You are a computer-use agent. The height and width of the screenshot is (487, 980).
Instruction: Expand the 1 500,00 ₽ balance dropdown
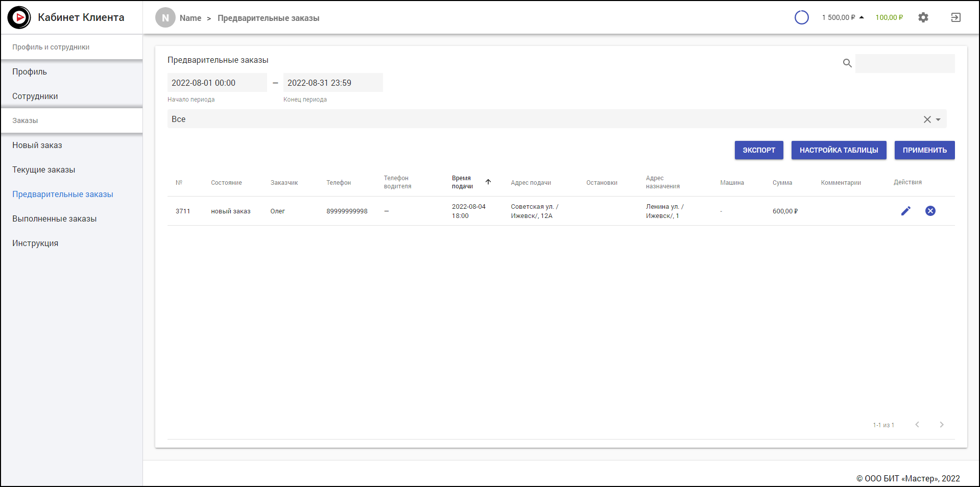tap(862, 17)
